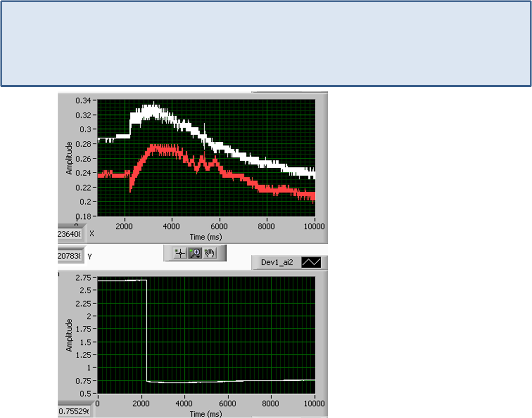
Task: Select the lower graph's Amplitude axis label
Action: tap(69, 335)
